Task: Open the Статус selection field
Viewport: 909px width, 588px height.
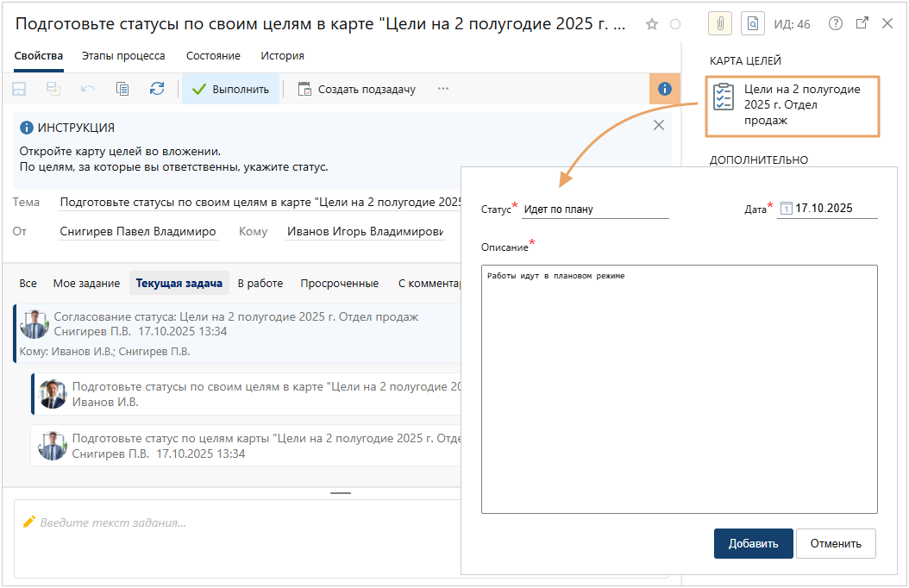Action: point(595,209)
